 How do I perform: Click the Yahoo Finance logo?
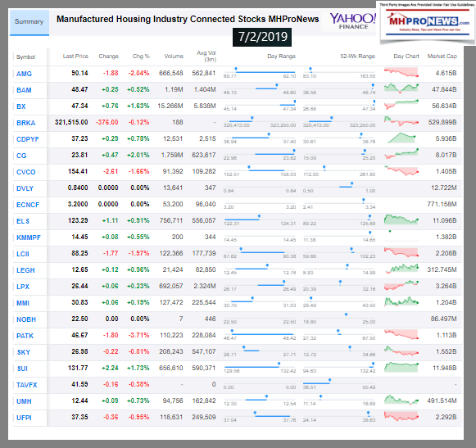[353, 21]
